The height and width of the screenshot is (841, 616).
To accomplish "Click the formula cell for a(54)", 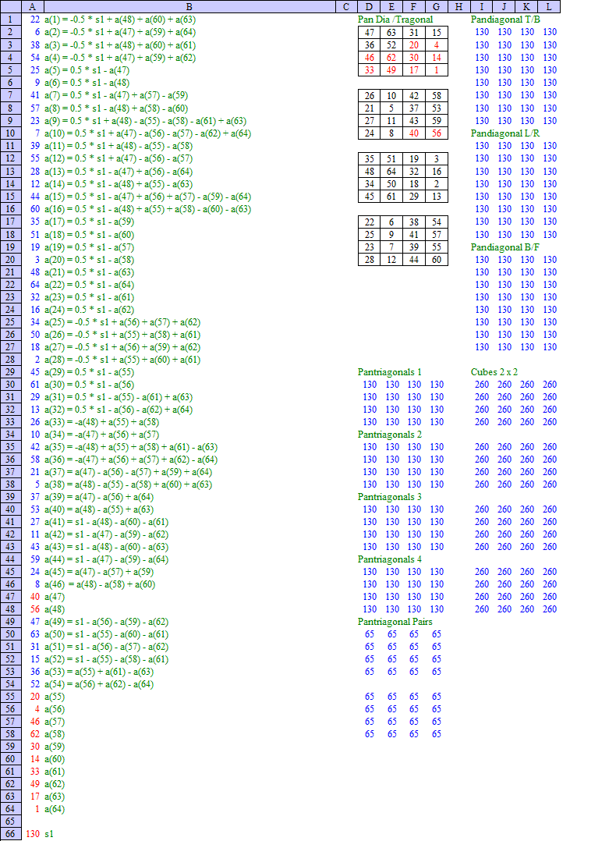I will 99,684.
